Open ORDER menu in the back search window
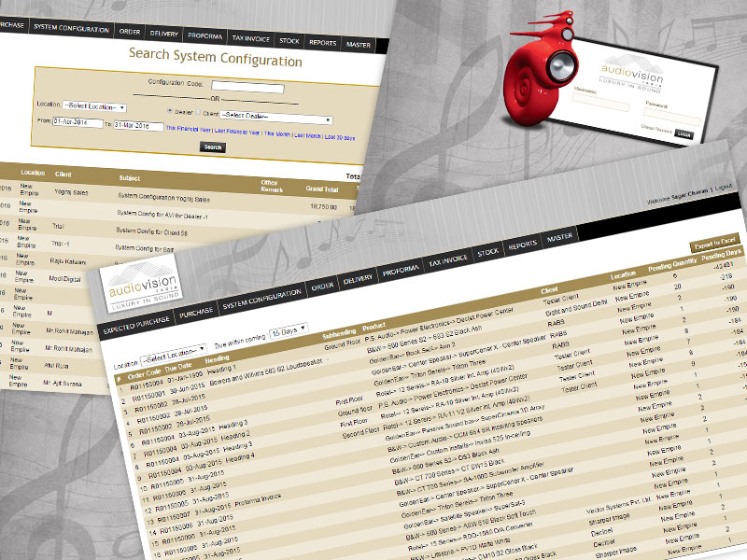 tap(130, 32)
